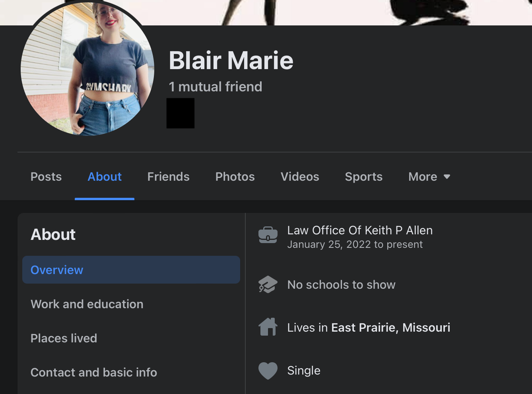Click the briefcase workplace icon
The width and height of the screenshot is (532, 394).
268,234
